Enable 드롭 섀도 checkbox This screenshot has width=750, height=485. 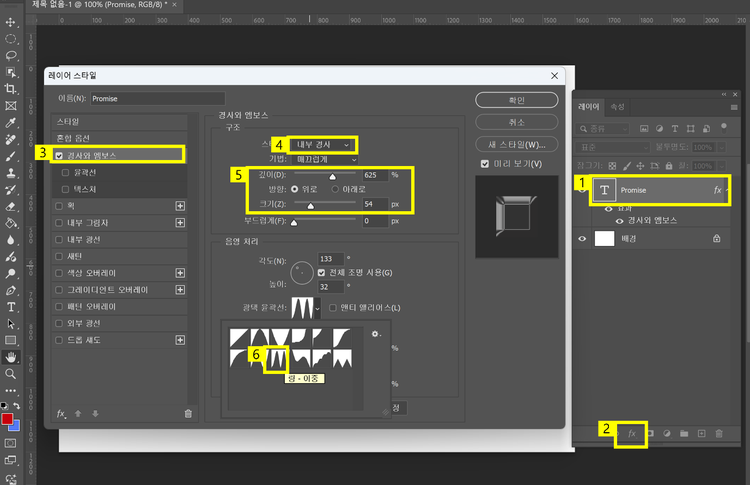(59, 340)
